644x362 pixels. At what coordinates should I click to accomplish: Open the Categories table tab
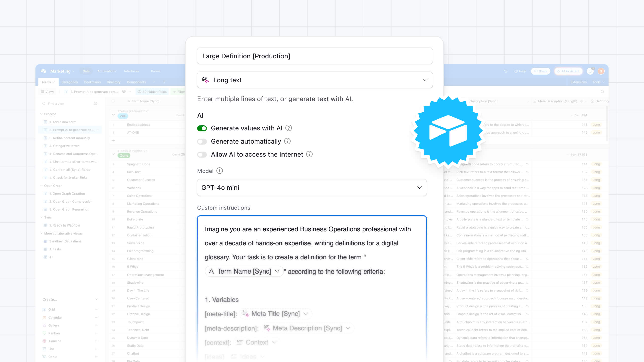pos(70,82)
